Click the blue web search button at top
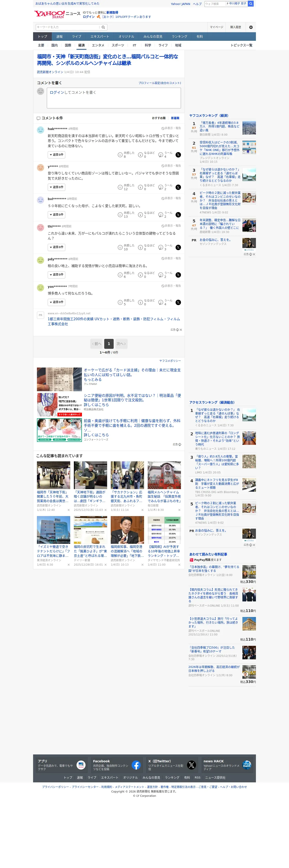This screenshot has width=289, height=868. point(251,4)
